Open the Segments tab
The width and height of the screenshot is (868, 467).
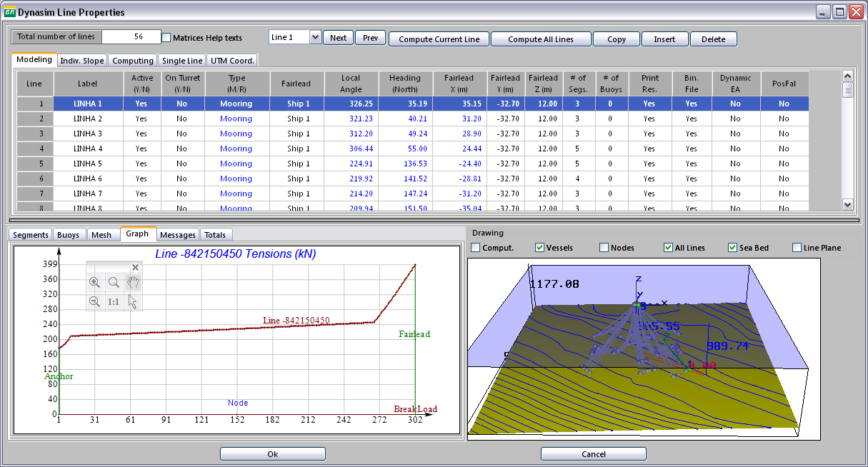pyautogui.click(x=31, y=234)
